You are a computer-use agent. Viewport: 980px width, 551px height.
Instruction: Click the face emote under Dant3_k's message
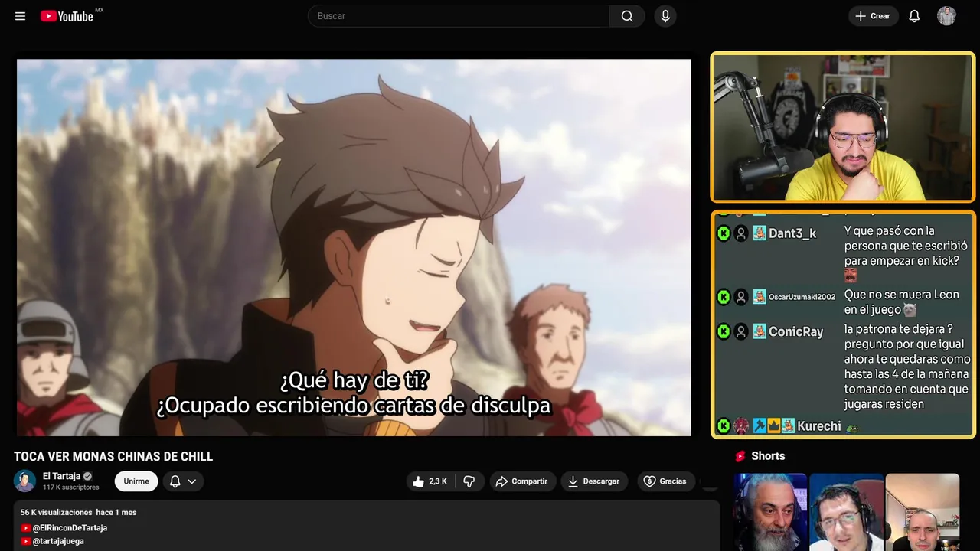[x=851, y=275]
